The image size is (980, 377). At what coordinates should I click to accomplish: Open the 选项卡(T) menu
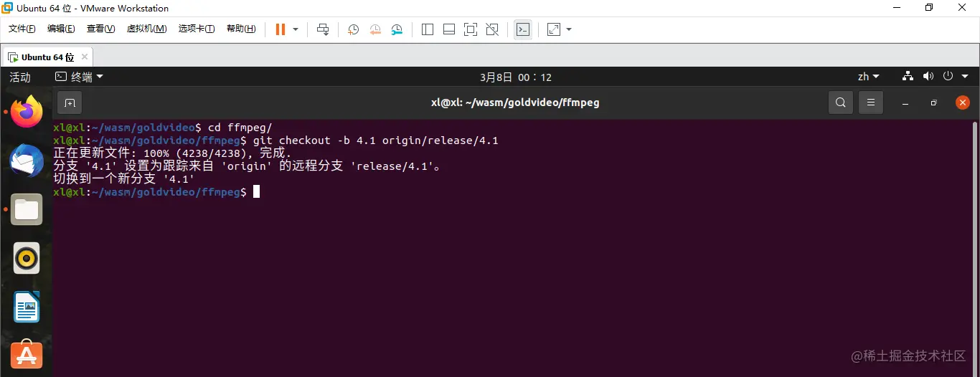(x=197, y=29)
